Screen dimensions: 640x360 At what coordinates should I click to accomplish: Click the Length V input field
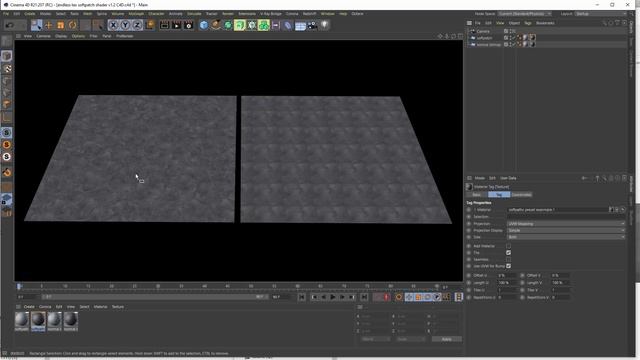pyautogui.click(x=560, y=282)
